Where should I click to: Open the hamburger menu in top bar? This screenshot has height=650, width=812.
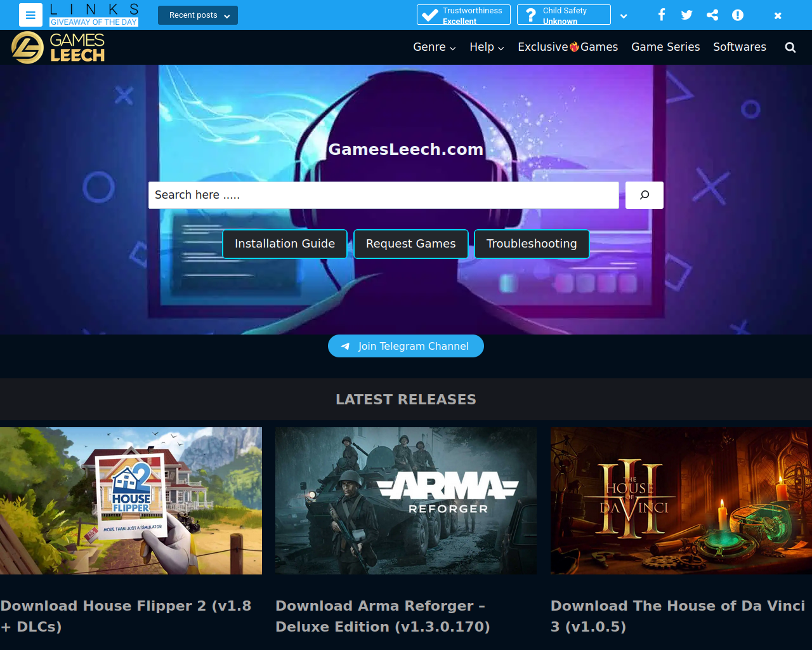tap(30, 15)
